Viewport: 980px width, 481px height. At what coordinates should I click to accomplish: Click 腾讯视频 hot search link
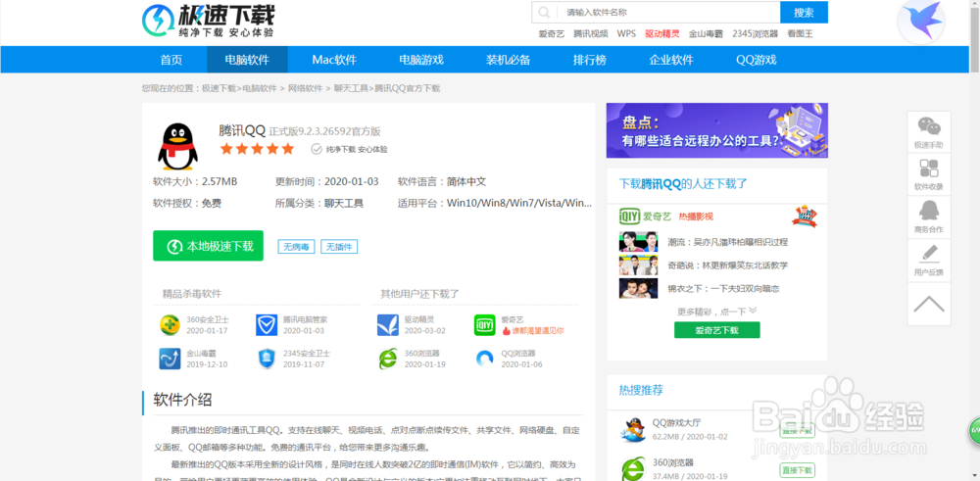591,33
